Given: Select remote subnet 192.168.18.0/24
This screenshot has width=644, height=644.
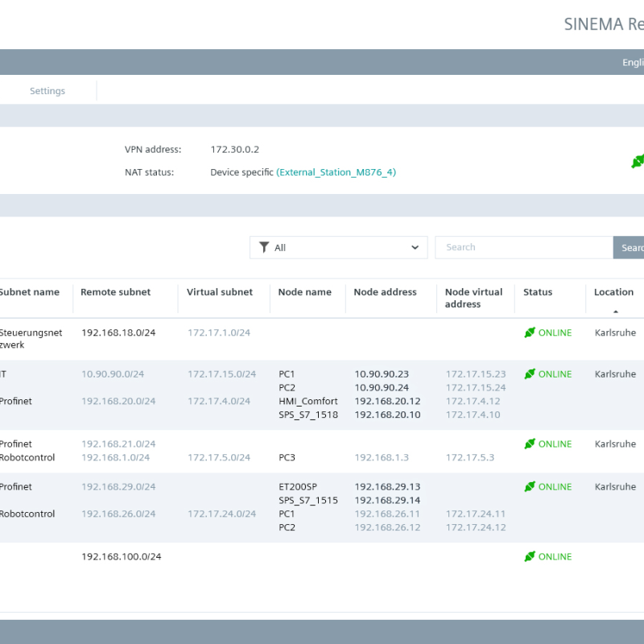Looking at the screenshot, I should pyautogui.click(x=118, y=332).
